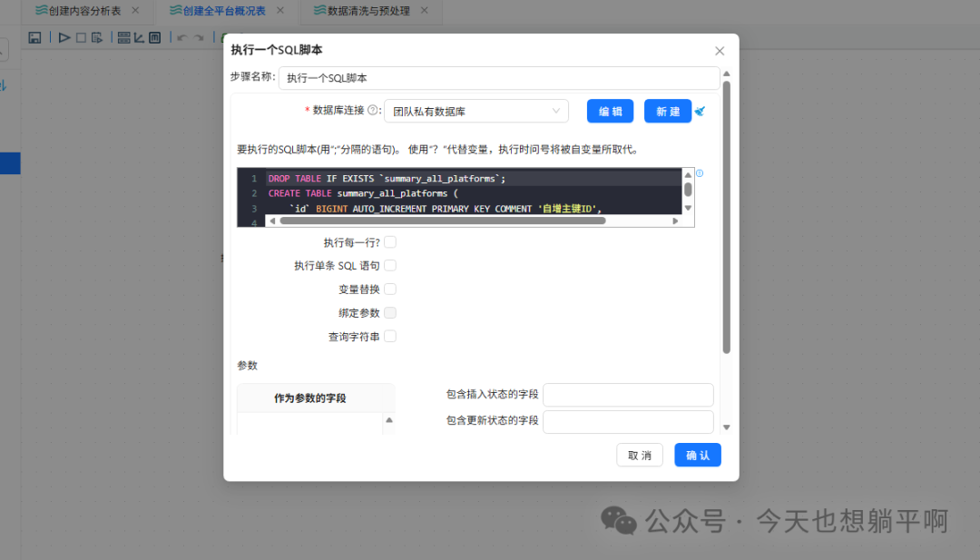980x560 pixels.
Task: Click the 取消 button
Action: point(640,455)
